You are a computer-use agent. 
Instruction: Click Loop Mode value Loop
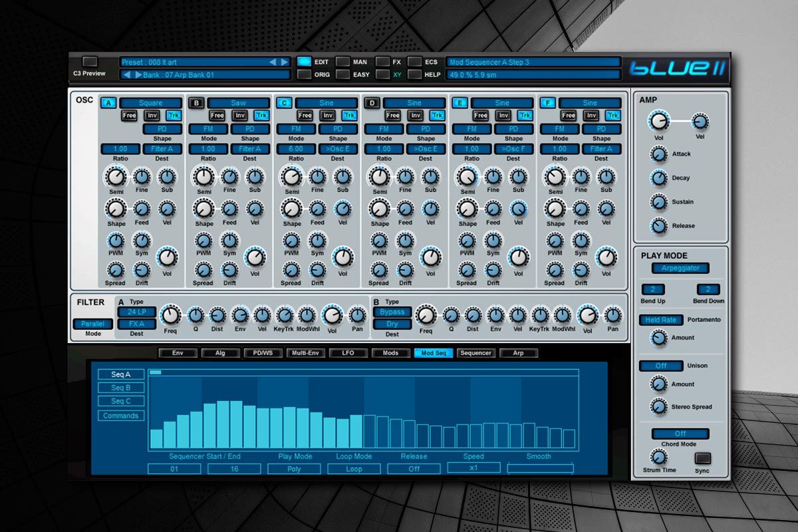354,469
